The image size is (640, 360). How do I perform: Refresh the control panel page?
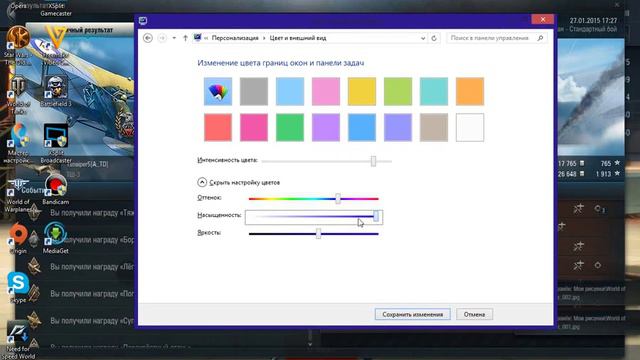[434, 38]
